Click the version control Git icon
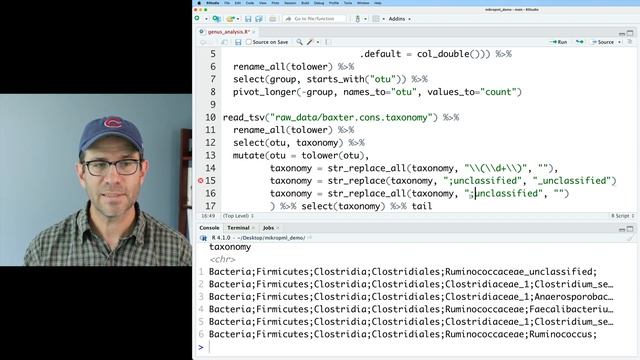This screenshot has width=640, height=360. click(358, 19)
